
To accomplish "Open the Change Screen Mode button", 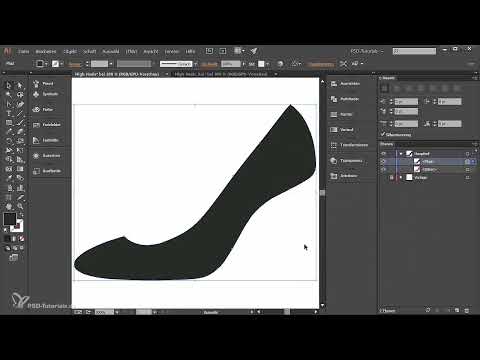I will 13,257.
